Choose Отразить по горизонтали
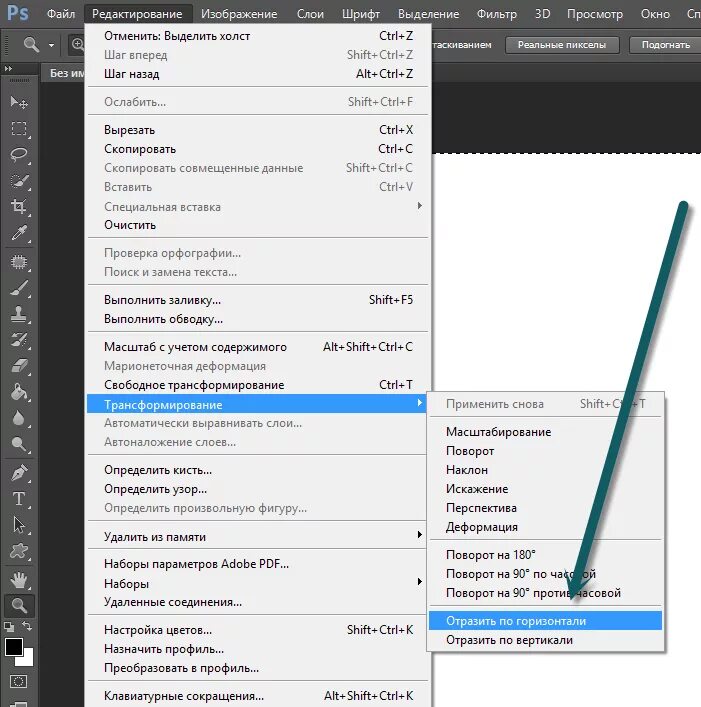 [545, 620]
